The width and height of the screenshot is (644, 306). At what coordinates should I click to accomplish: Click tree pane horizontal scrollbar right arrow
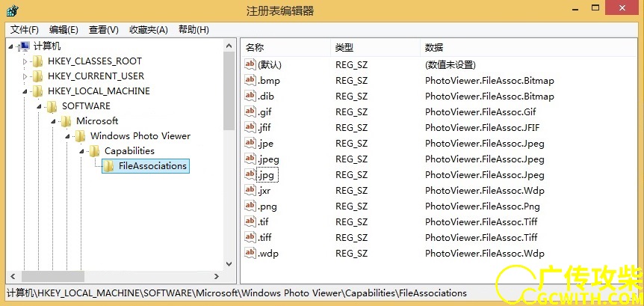tap(217, 276)
